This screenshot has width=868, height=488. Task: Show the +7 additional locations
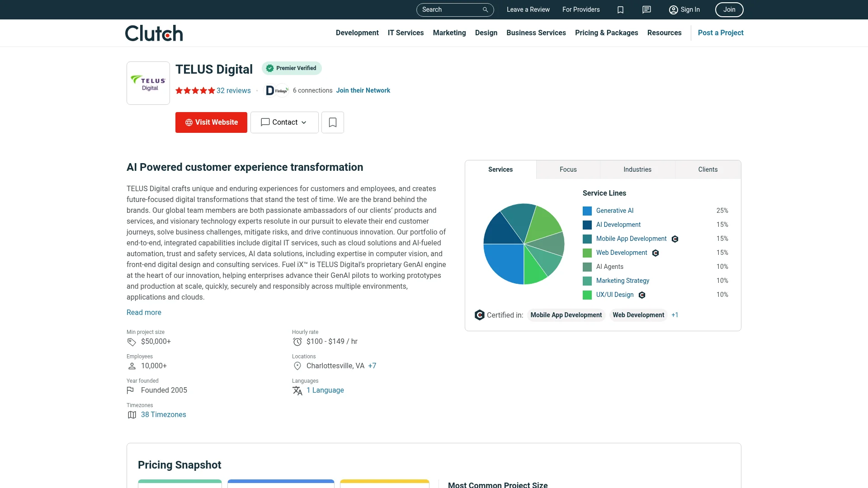point(372,366)
